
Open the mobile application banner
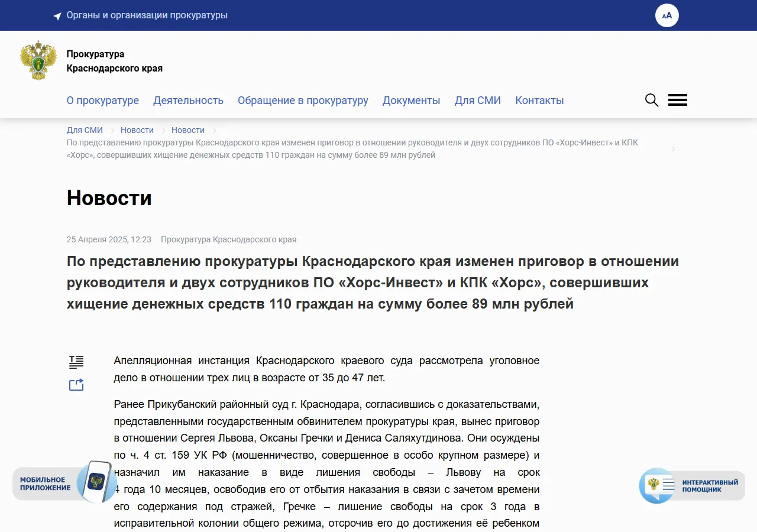(65, 482)
